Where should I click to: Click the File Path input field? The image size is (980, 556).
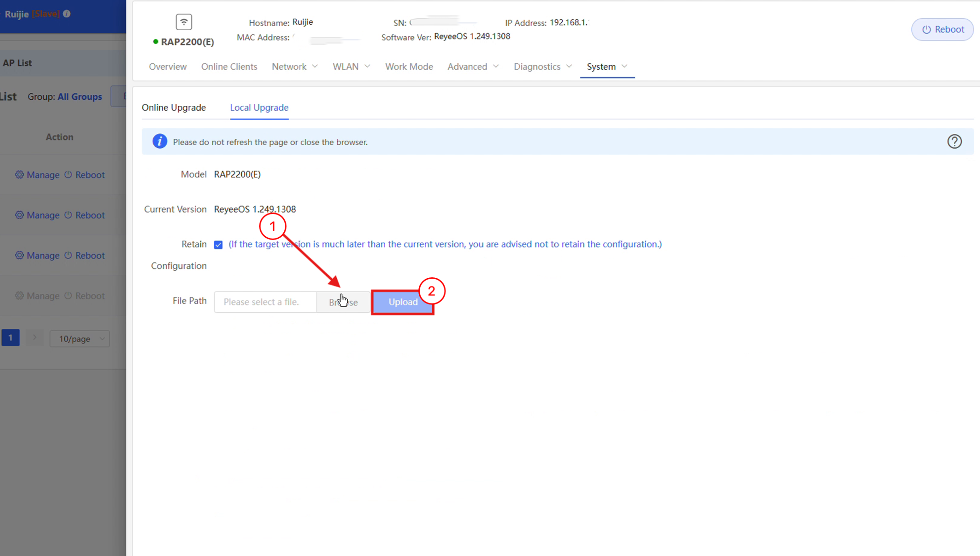click(x=266, y=302)
